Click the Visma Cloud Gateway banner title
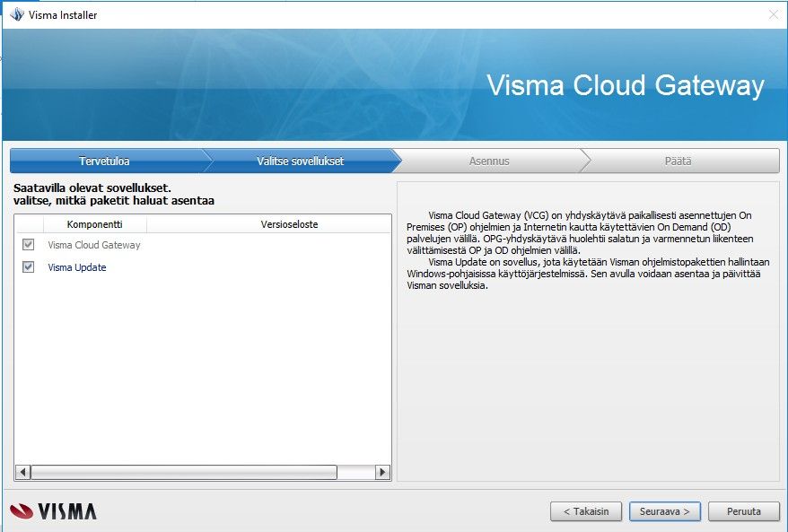The image size is (788, 532). pyautogui.click(x=626, y=85)
